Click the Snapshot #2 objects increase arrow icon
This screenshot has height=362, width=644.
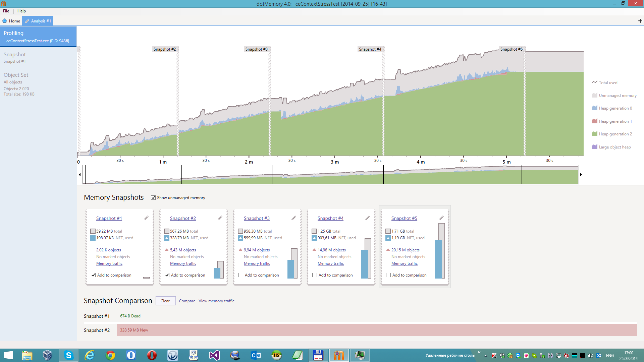click(x=167, y=250)
